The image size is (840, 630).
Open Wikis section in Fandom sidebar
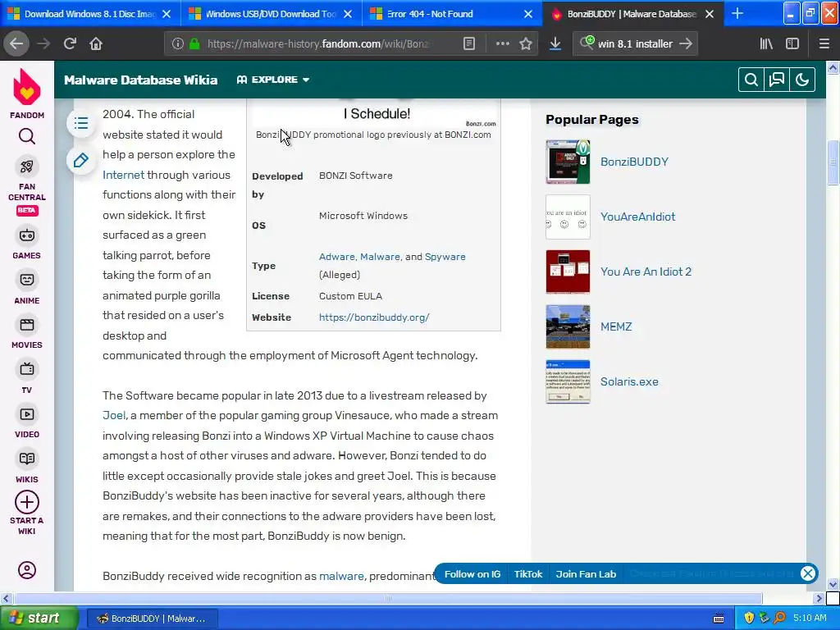[27, 467]
